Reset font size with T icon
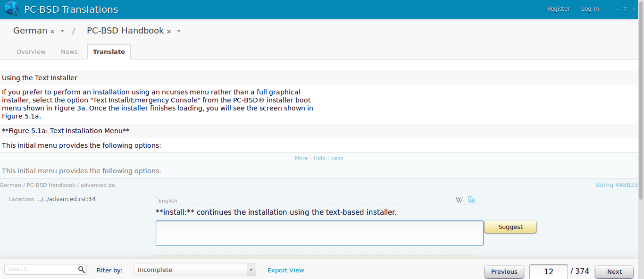The height and width of the screenshot is (279, 644). click(625, 9)
